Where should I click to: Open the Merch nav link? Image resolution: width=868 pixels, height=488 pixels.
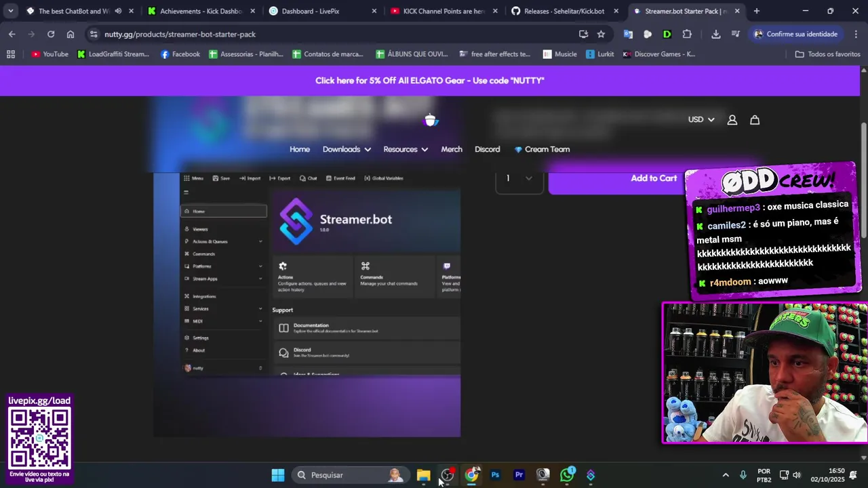click(452, 149)
